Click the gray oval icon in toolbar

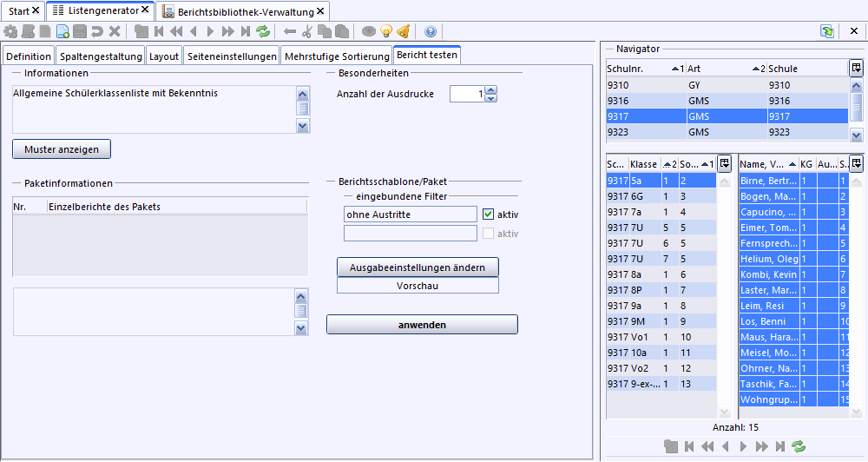click(369, 31)
